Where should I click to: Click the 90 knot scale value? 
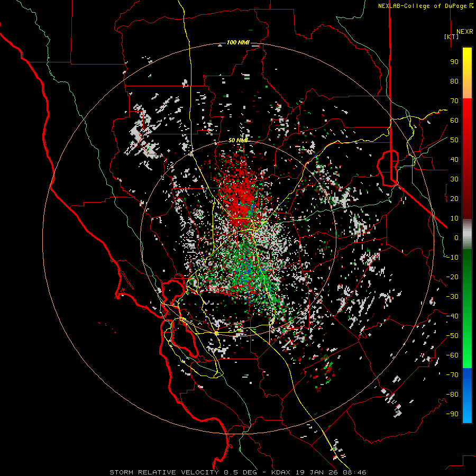pyautogui.click(x=454, y=62)
